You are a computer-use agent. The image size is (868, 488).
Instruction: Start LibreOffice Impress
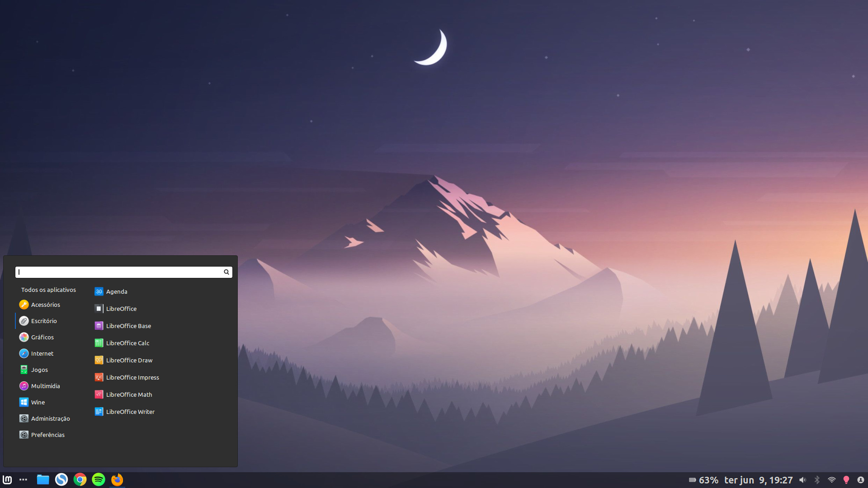132,377
